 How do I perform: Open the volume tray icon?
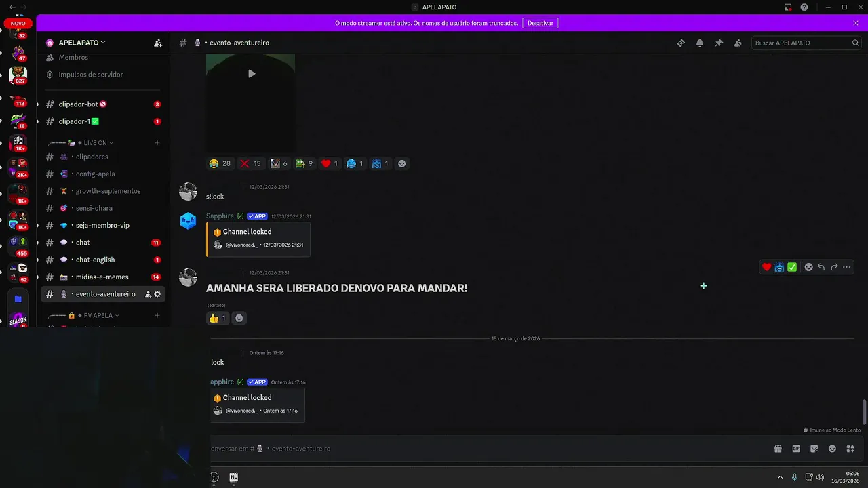click(x=820, y=477)
